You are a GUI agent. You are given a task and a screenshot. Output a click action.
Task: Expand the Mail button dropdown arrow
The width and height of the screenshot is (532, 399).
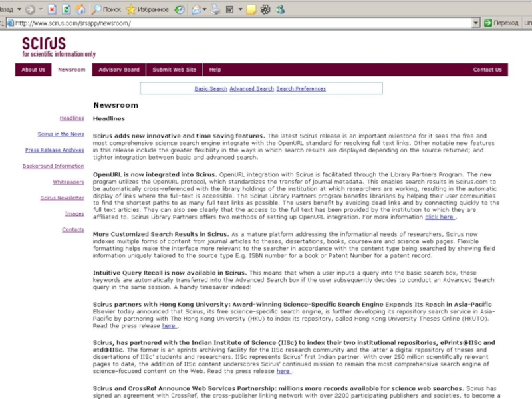pos(205,9)
